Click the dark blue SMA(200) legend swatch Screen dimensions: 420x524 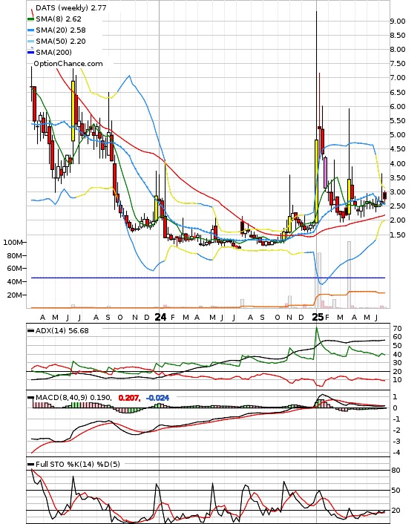[30, 52]
